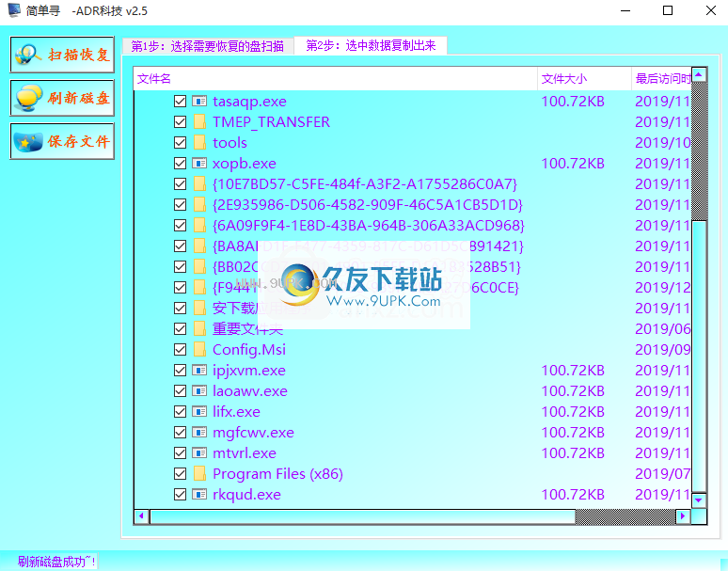This screenshot has height=571, width=728.
Task: Select the tools folder name
Action: pos(229,143)
